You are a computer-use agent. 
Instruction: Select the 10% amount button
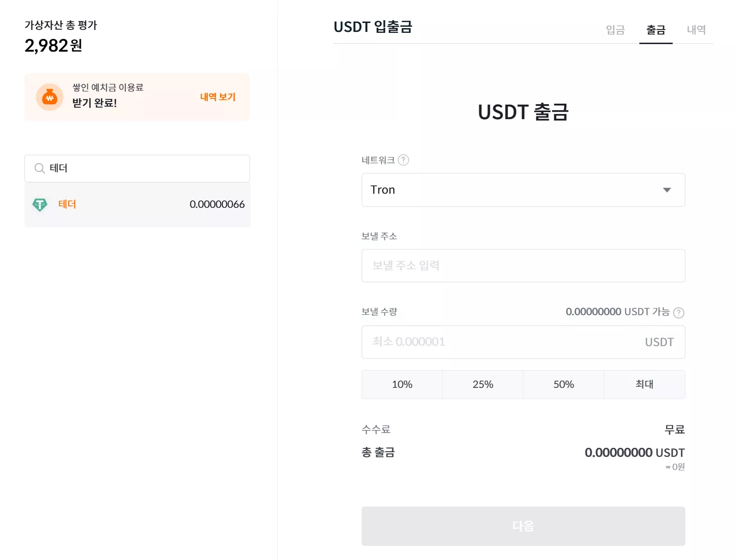[x=402, y=385]
